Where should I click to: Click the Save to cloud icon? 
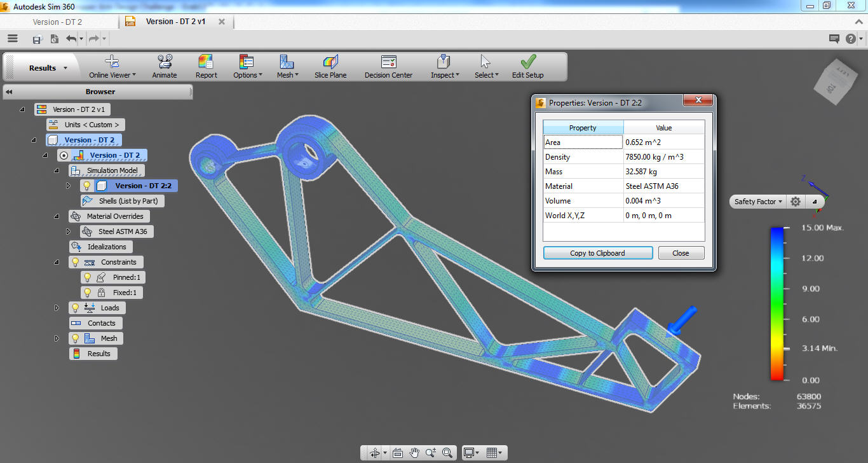(x=37, y=39)
